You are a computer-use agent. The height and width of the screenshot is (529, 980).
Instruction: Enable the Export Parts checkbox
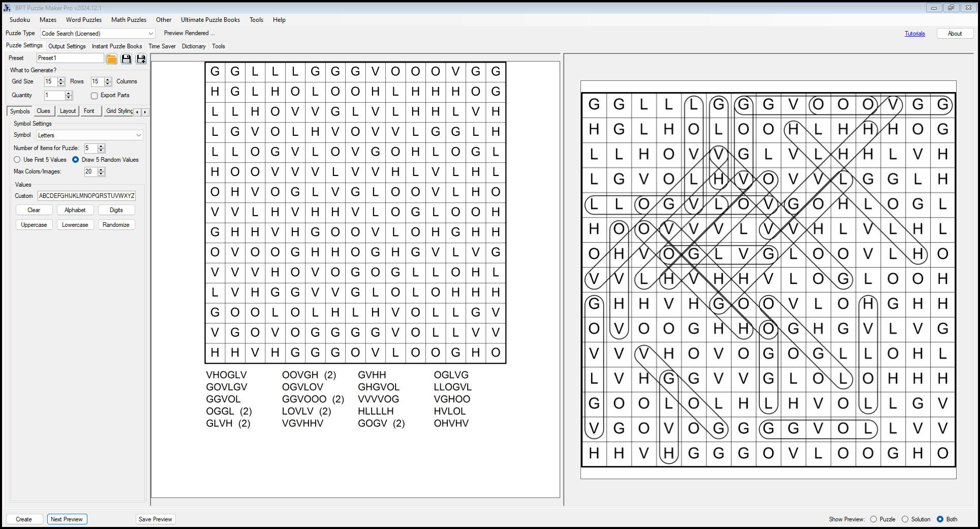coord(95,96)
